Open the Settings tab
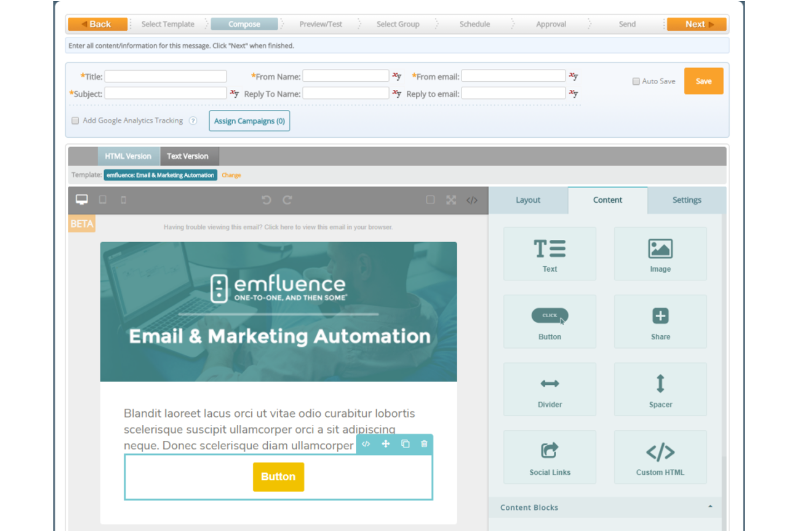The height and width of the screenshot is (532, 798). (687, 200)
